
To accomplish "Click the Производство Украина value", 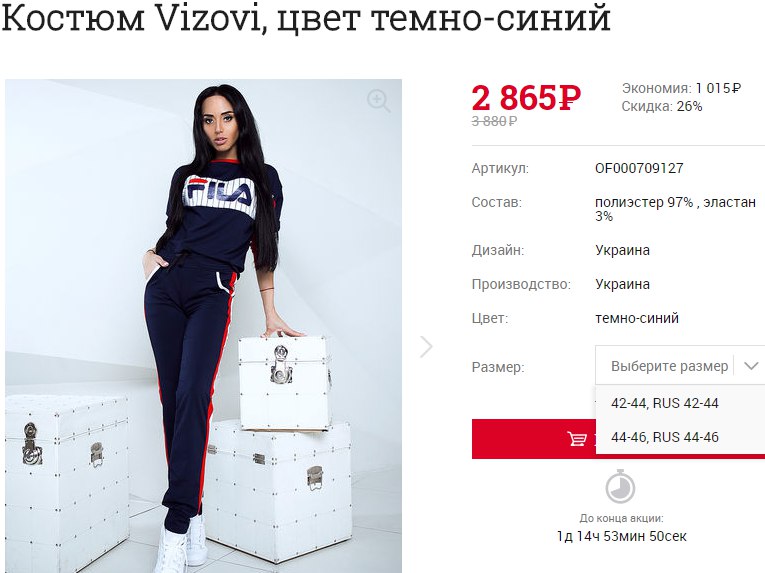I will (x=623, y=284).
